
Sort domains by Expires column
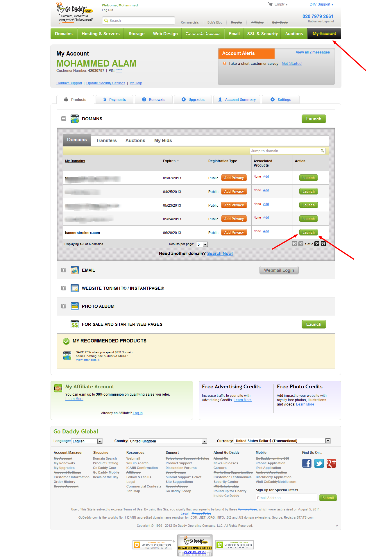171,161
